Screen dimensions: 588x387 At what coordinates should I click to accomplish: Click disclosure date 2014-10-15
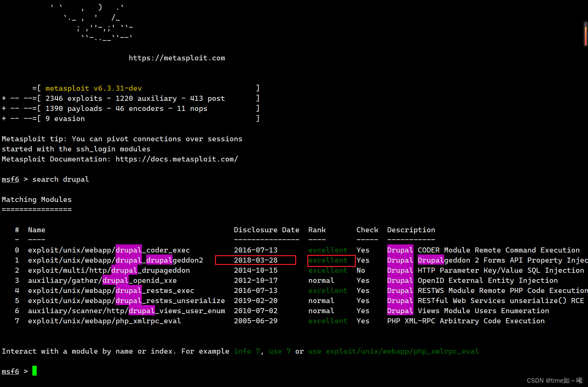(256, 270)
